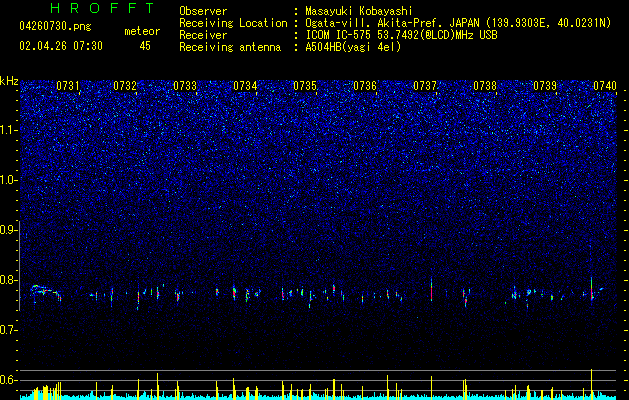Click the Receiving Location label
Image resolution: width=629 pixels, height=400 pixels.
point(233,23)
